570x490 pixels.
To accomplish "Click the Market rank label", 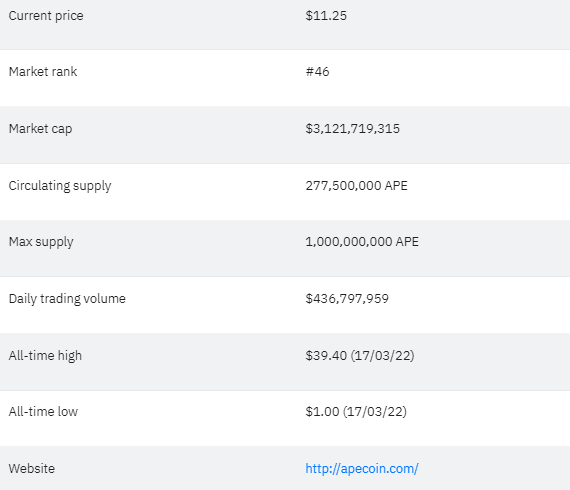I will click(x=43, y=72).
